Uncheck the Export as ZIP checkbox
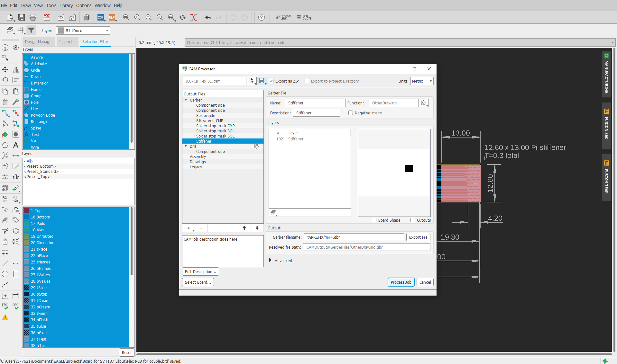 (271, 81)
